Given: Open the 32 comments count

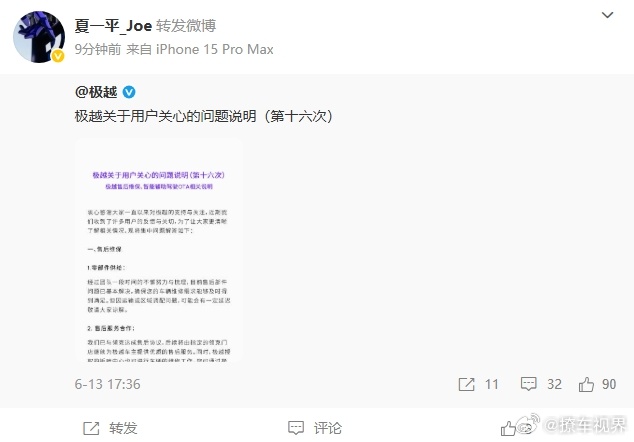Looking at the screenshot, I should pos(554,384).
